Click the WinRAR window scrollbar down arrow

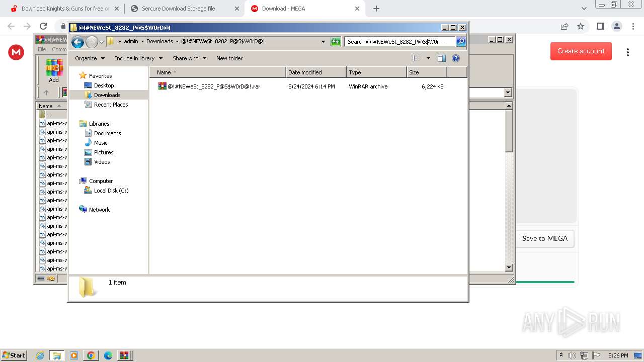509,267
